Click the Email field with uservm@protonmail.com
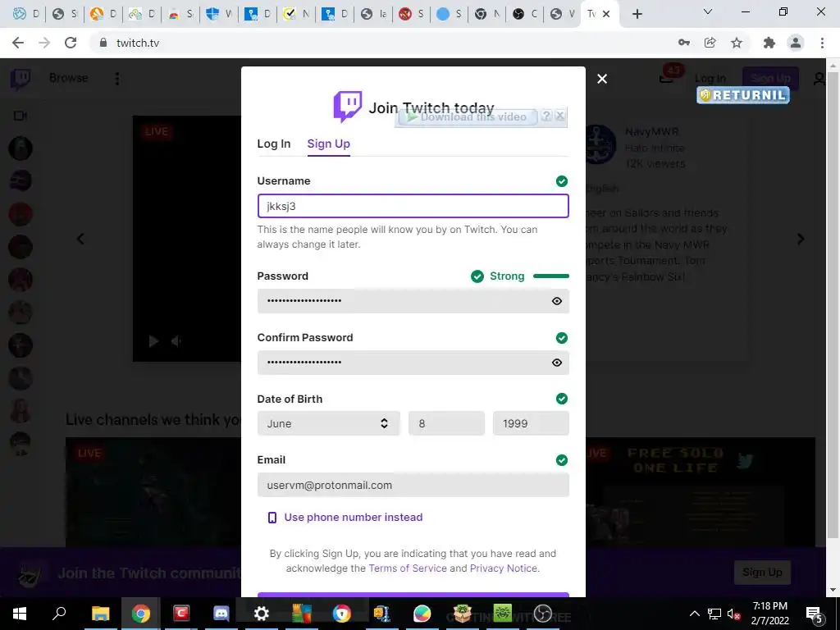Screen dimensions: 840x630 point(413,485)
